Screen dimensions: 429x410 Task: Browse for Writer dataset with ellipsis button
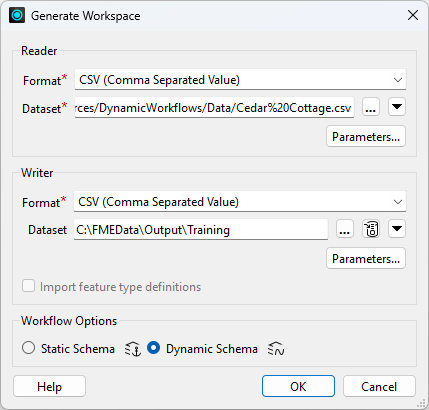(345, 229)
